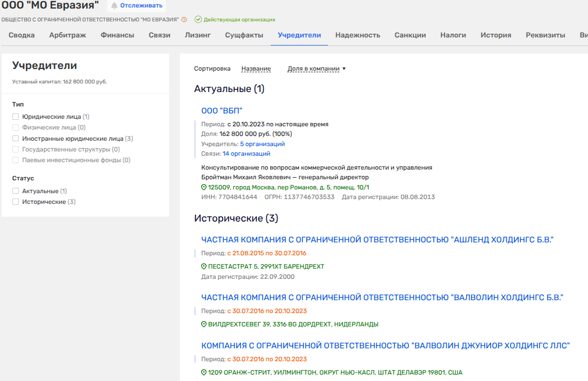Open the Финансы tab
Viewport: 588px width, 381px height.
(117, 35)
